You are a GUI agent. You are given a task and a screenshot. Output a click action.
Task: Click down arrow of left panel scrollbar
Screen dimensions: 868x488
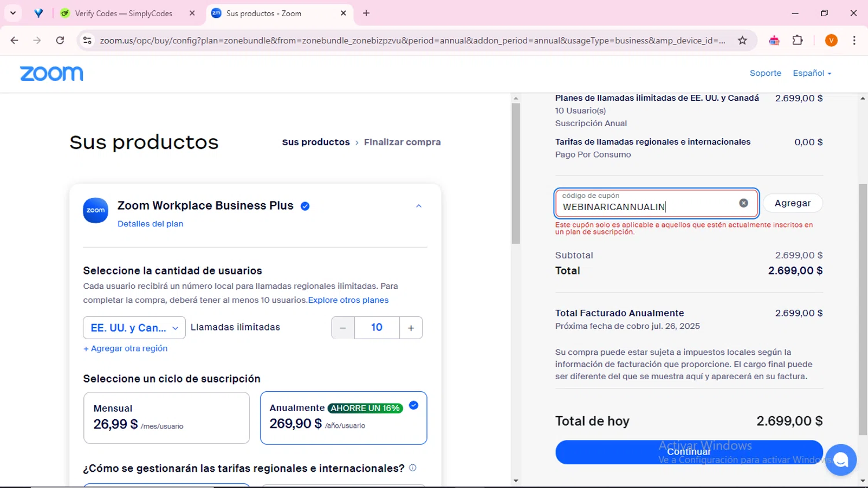[516, 481]
